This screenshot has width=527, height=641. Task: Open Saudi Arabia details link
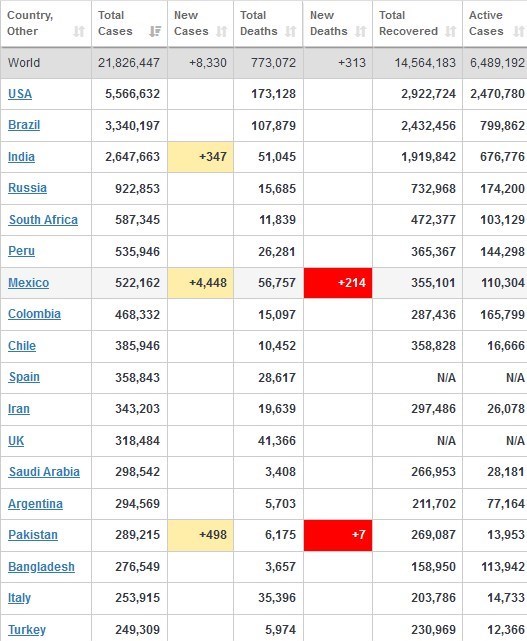tap(44, 472)
